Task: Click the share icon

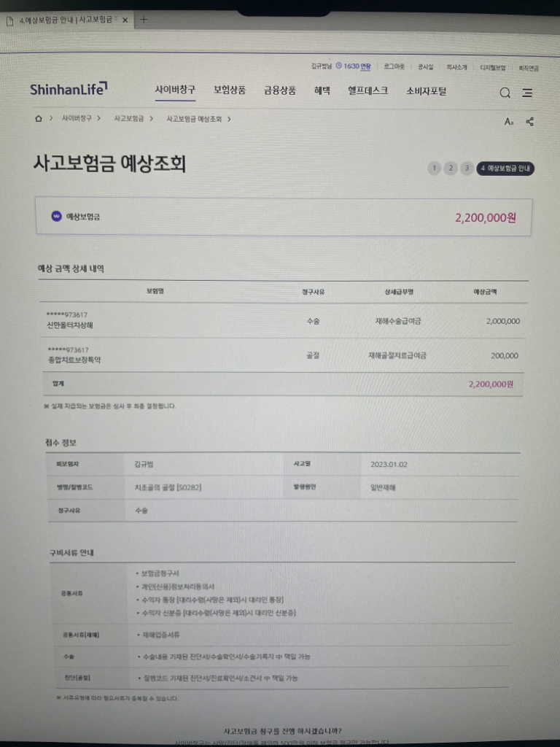Action: 530,122
